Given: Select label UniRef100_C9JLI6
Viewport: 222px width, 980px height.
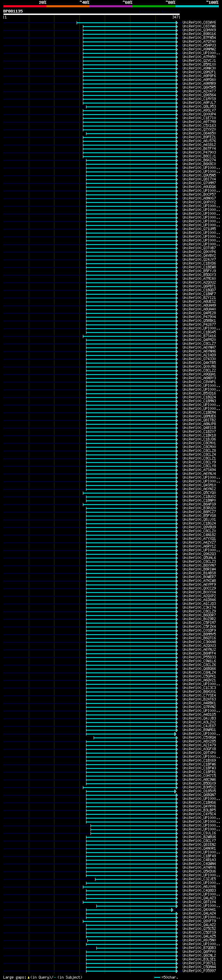Looking at the screenshot, I should pyautogui.click(x=199, y=833).
